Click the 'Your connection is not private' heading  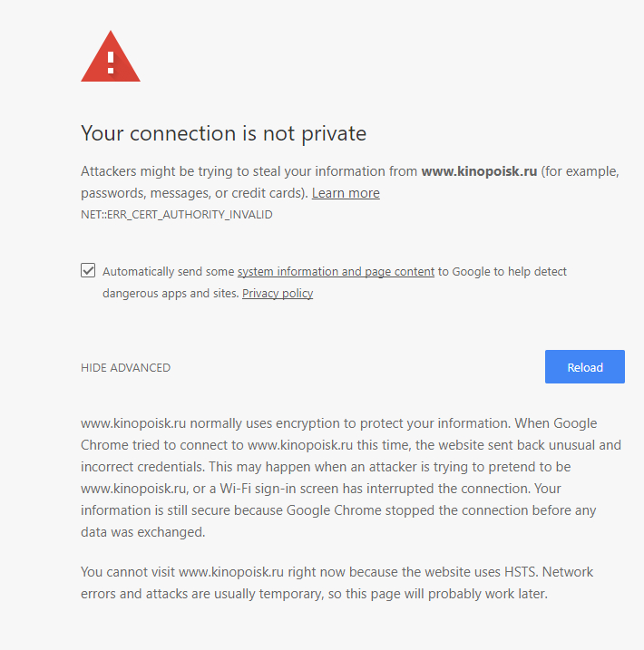223,133
